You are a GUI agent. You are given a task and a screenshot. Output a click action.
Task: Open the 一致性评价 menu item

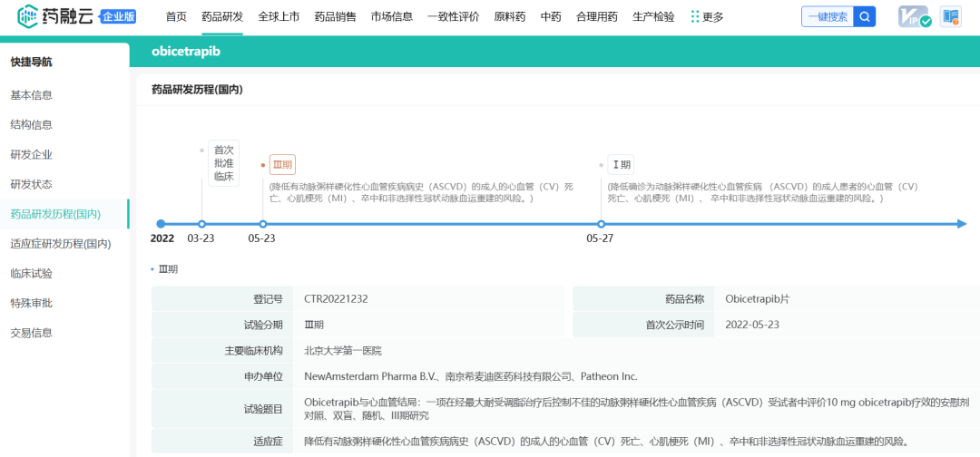pyautogui.click(x=454, y=16)
